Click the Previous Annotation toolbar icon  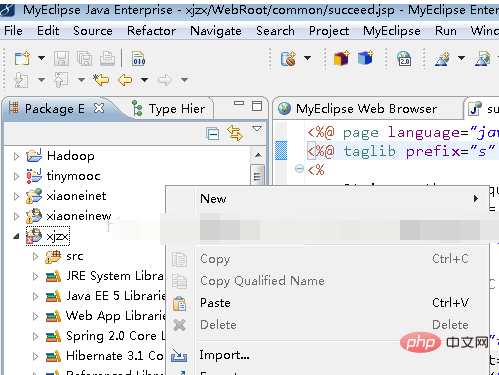tap(61, 80)
